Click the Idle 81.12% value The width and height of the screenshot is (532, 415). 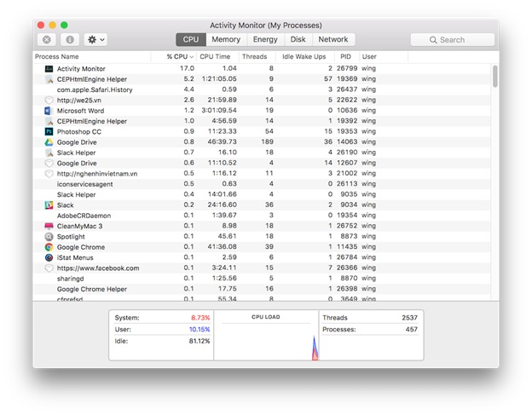199,341
